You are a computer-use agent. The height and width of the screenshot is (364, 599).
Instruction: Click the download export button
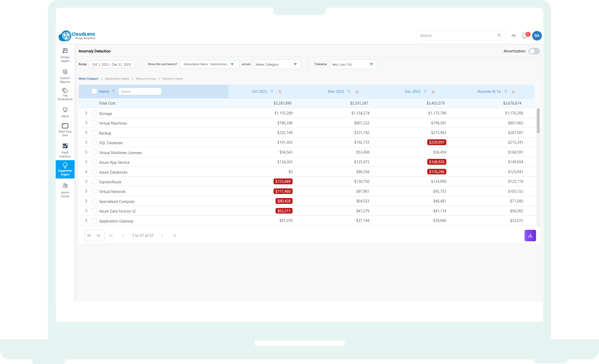pyautogui.click(x=530, y=235)
